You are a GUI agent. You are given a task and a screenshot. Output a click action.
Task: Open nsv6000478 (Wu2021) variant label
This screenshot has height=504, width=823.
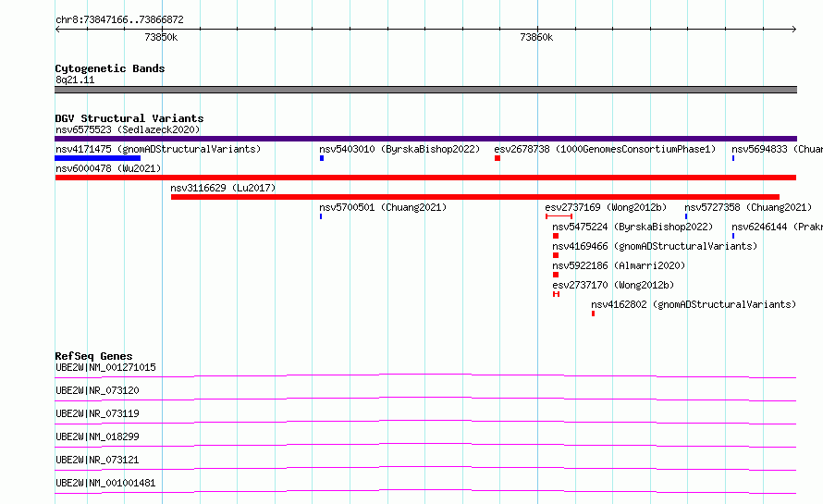coord(108,168)
